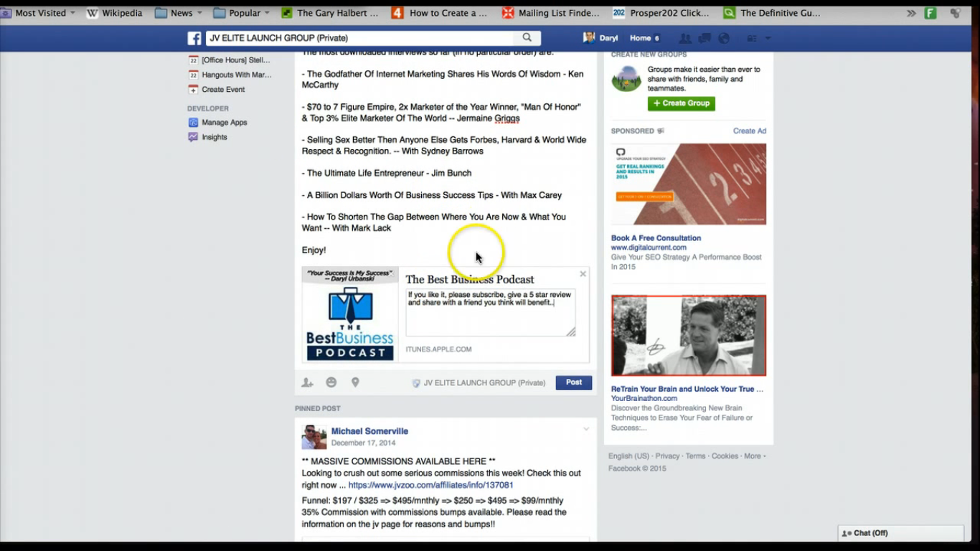Open How to Create a... bookmark

tap(440, 13)
